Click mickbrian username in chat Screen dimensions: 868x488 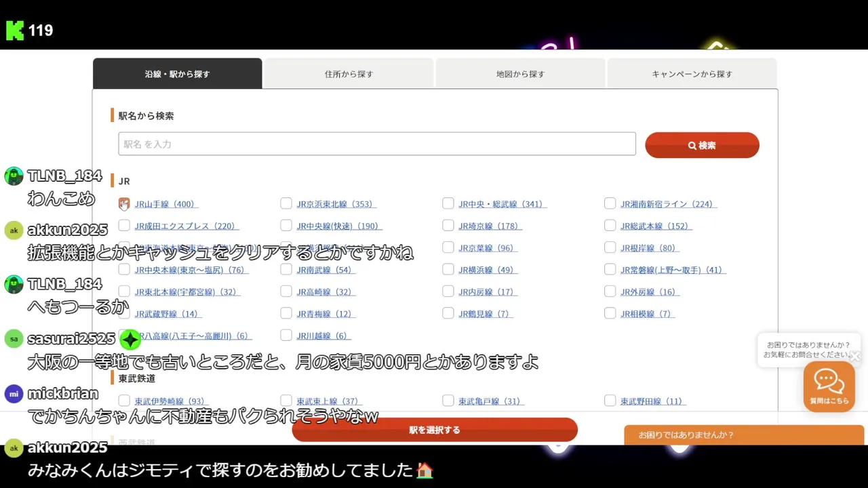click(x=63, y=394)
